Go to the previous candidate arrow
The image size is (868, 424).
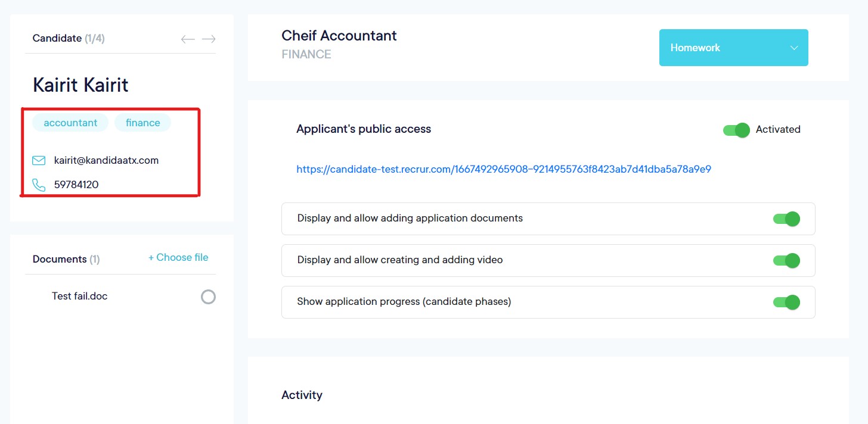[x=188, y=39]
